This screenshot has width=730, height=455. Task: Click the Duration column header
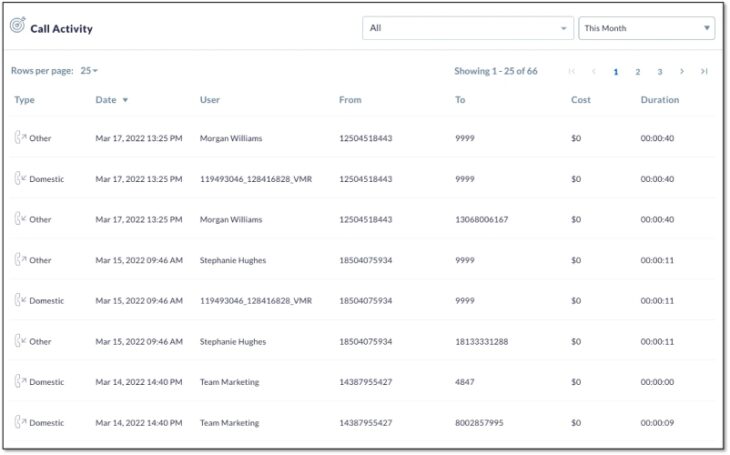point(660,100)
